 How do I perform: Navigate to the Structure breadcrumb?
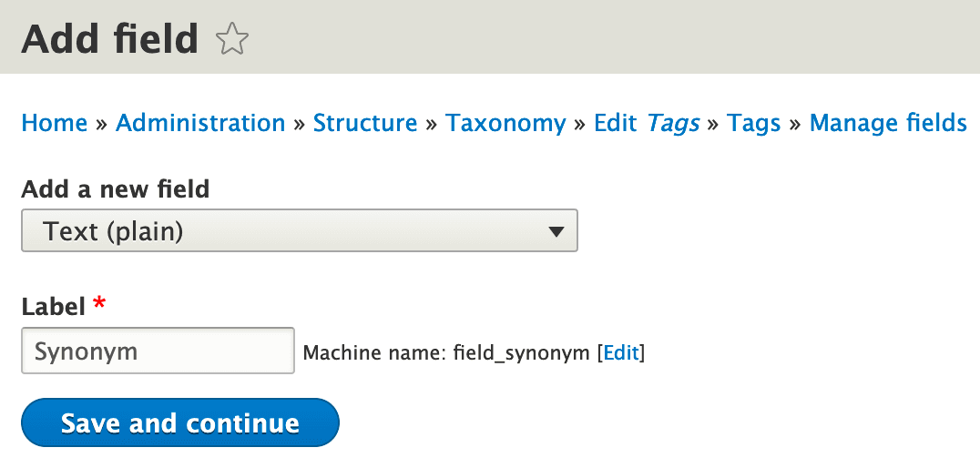coord(365,123)
